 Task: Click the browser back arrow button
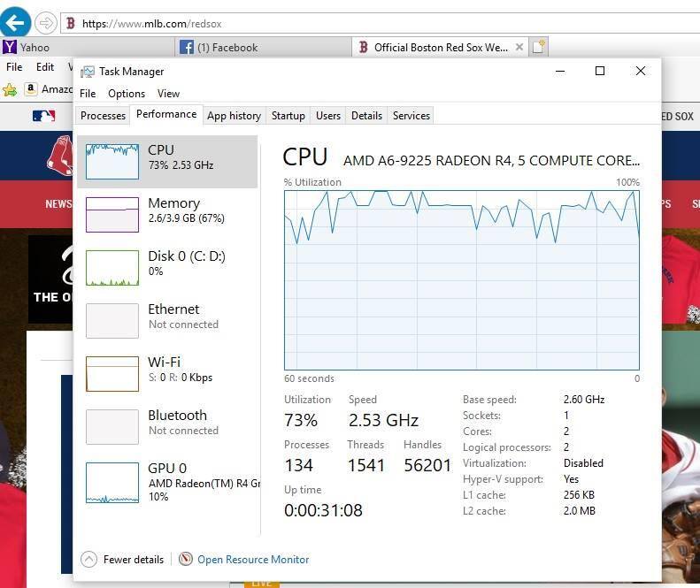click(16, 22)
